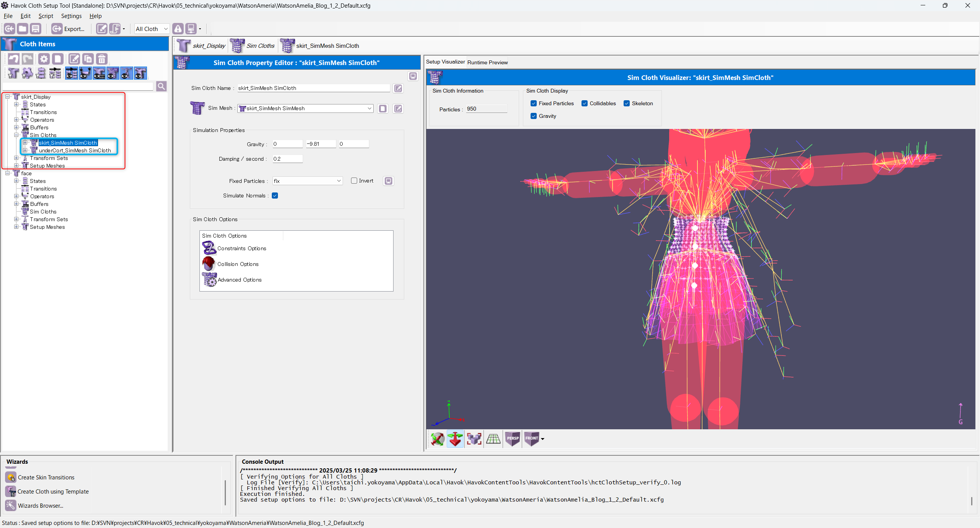
Task: Click the rename pencil icon in Cloth Items toolbar
Action: [74, 59]
